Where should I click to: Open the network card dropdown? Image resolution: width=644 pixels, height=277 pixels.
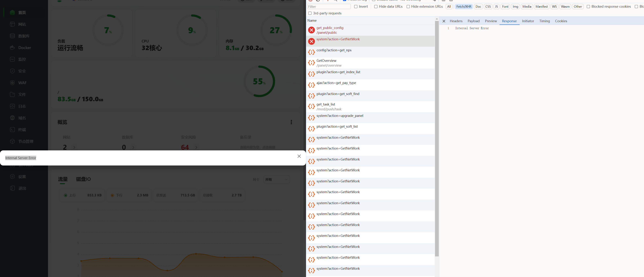(276, 179)
